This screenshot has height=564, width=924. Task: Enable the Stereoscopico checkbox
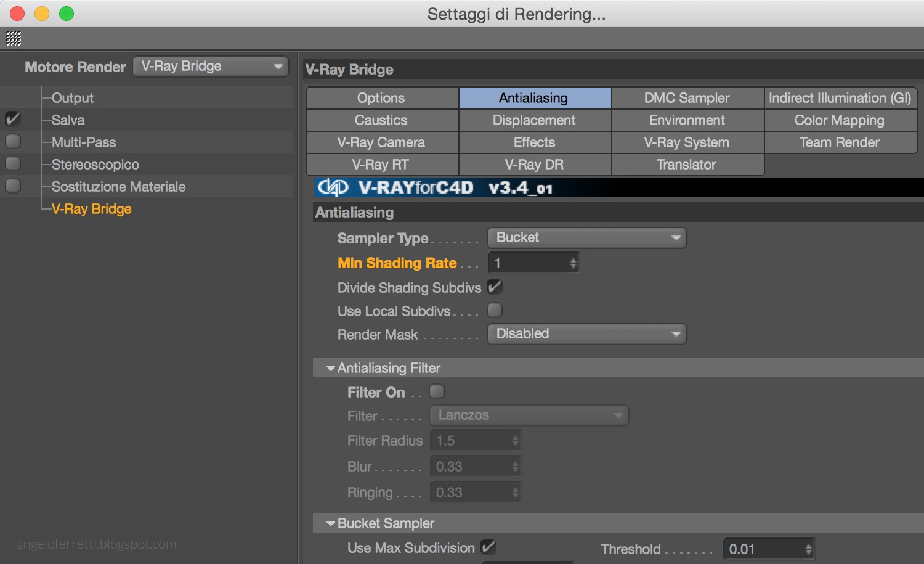(13, 163)
